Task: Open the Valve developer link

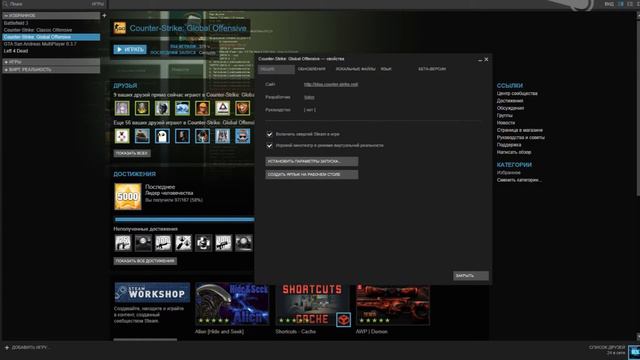Action: click(309, 97)
